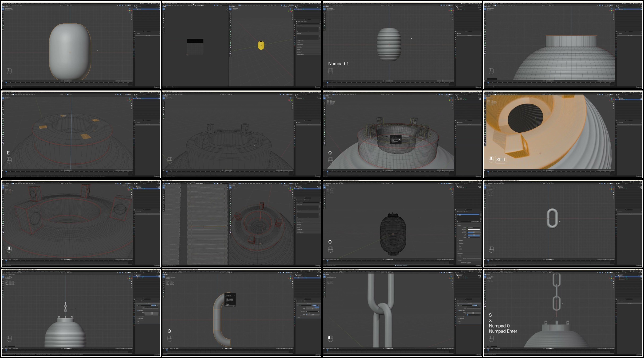
Task: Click Factor Z field in chain-link closeup Array modifier
Action: tap(474, 315)
